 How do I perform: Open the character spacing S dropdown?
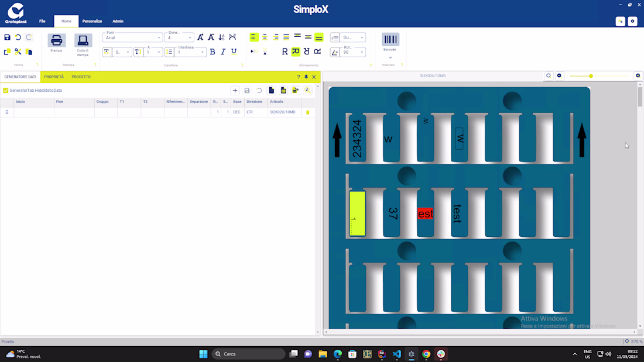[122, 52]
